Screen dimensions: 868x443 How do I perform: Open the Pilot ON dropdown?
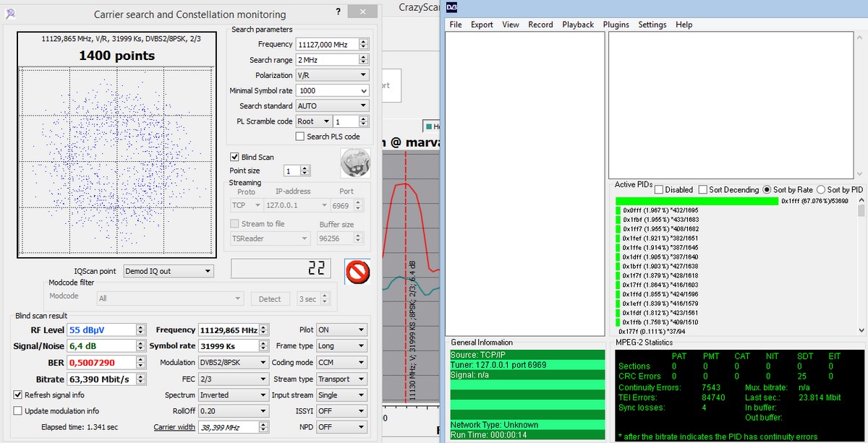pos(341,330)
